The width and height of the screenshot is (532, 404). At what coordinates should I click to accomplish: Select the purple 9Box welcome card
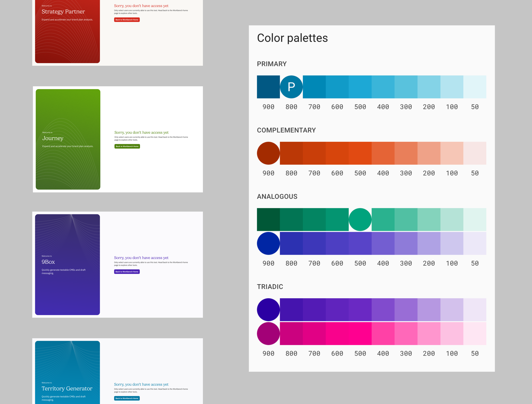[67, 265]
